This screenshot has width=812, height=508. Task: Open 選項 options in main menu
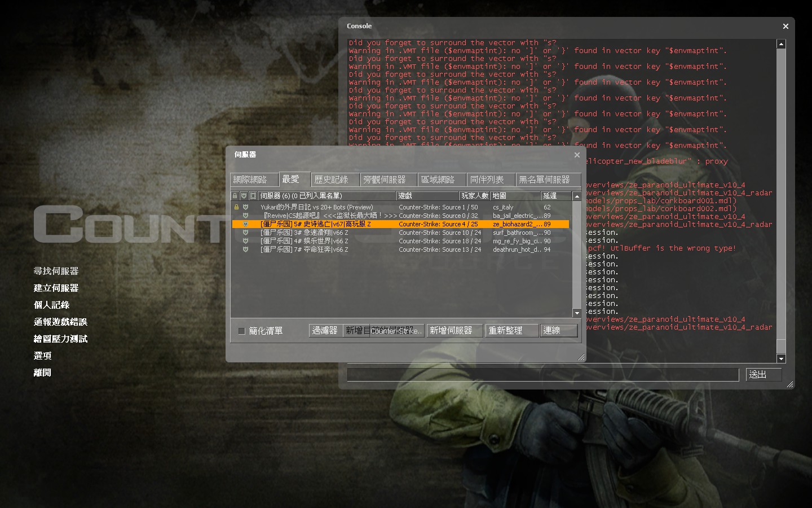[x=42, y=356]
